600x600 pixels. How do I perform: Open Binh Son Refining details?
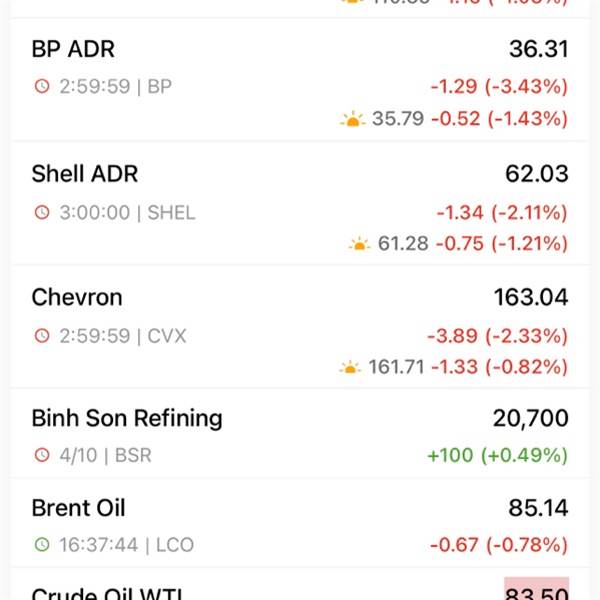300,434
